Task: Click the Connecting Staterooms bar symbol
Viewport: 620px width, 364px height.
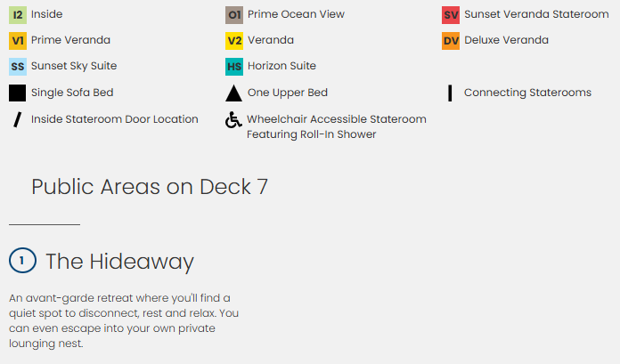Action: [451, 93]
